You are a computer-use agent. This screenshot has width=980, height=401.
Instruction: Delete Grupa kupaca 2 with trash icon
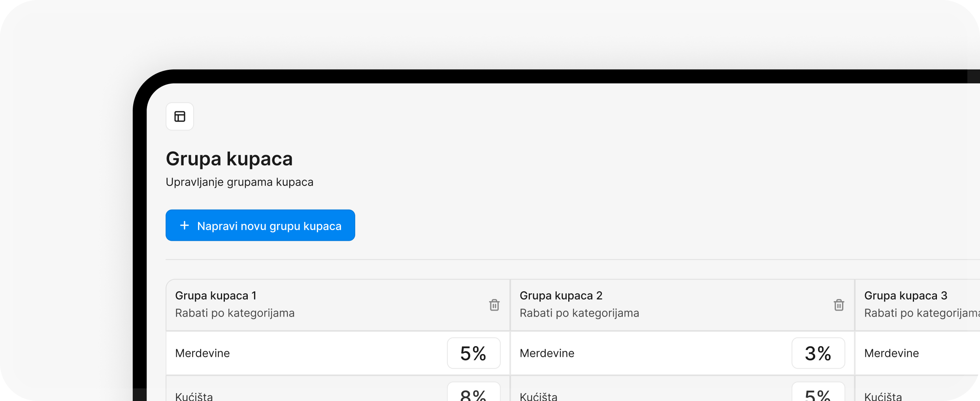point(839,305)
